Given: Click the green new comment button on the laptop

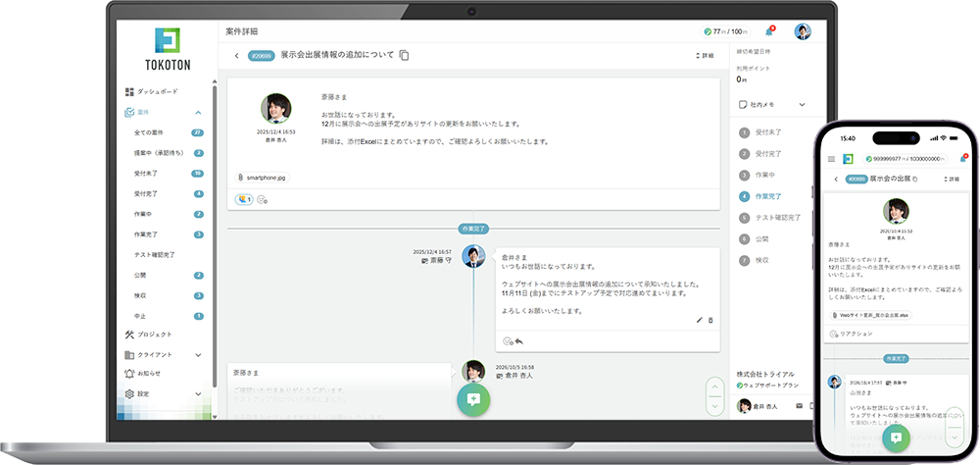Looking at the screenshot, I should (x=473, y=400).
